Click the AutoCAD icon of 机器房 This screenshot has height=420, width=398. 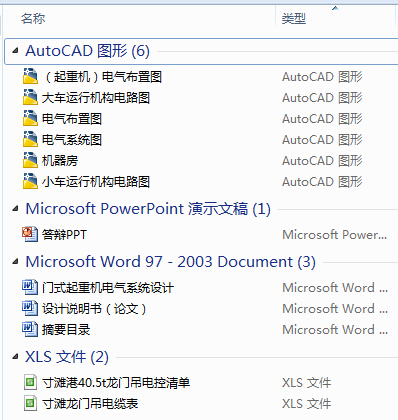tap(30, 160)
